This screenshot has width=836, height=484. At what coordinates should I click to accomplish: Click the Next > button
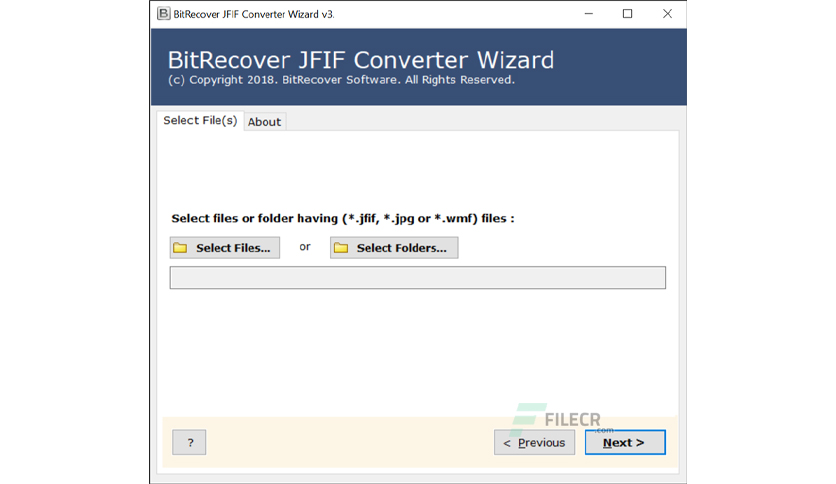(625, 442)
